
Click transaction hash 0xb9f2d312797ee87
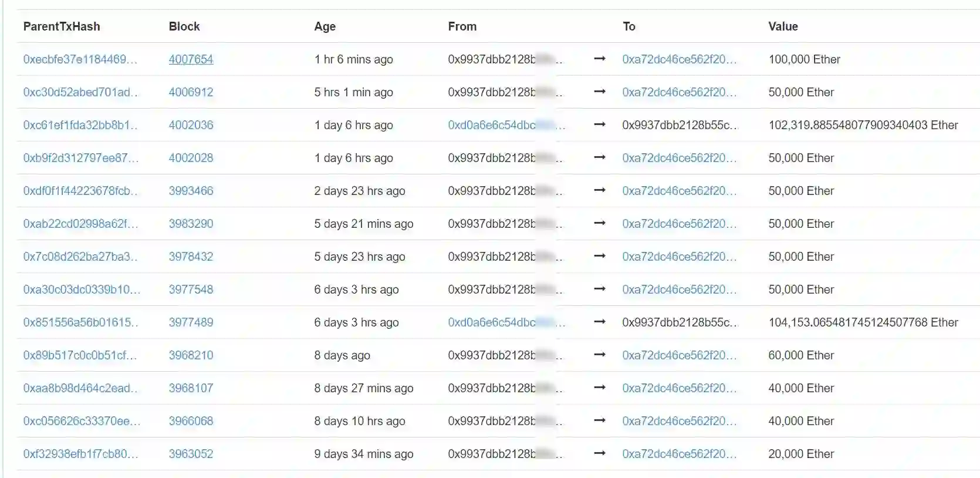(x=80, y=158)
